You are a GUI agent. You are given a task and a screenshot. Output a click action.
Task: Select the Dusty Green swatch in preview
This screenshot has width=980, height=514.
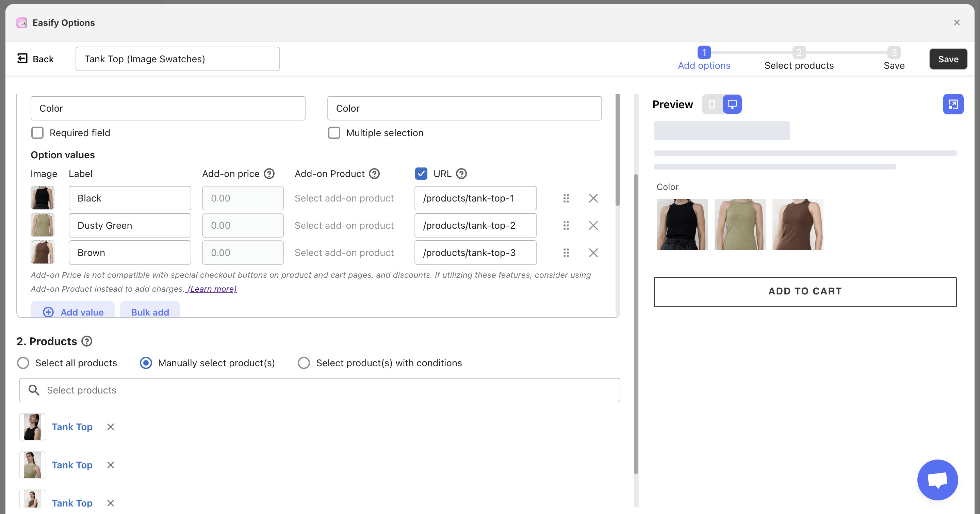click(x=739, y=224)
